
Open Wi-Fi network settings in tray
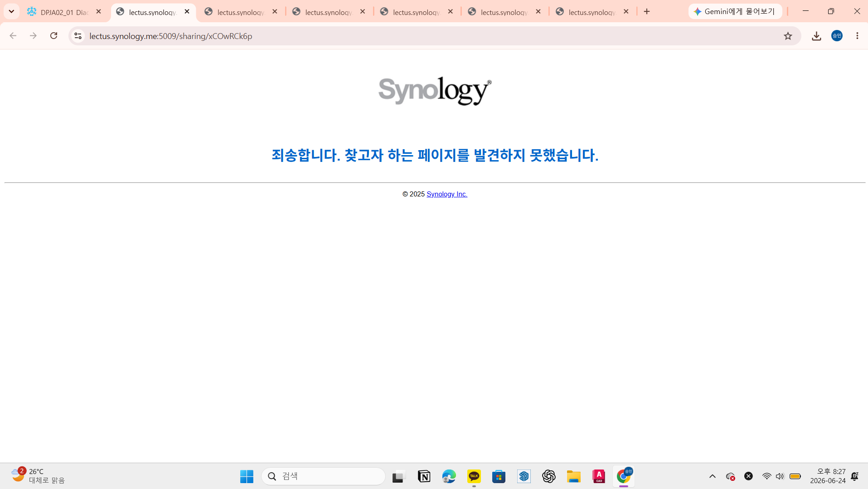coord(766,476)
